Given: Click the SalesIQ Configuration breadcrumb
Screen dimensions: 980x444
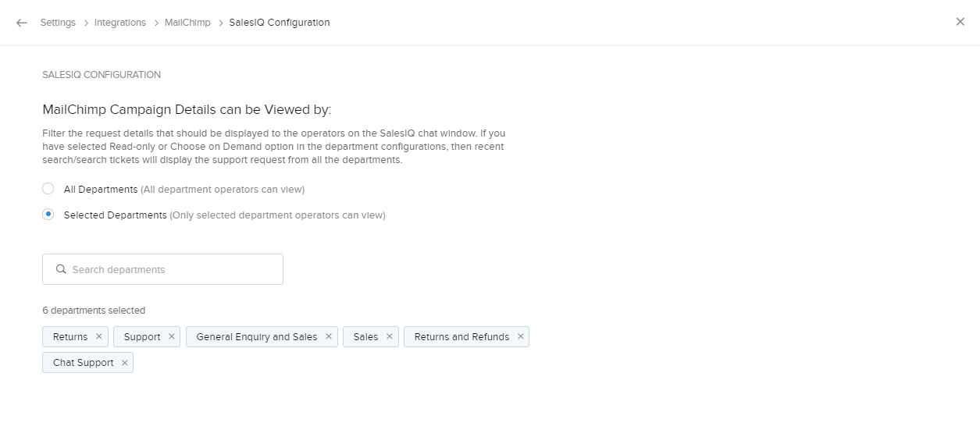Looking at the screenshot, I should coord(279,23).
